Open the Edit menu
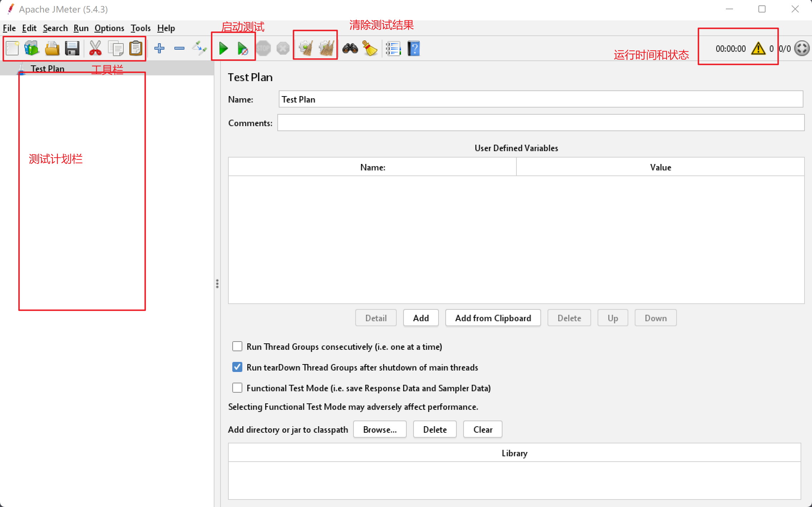The image size is (812, 507). [29, 28]
